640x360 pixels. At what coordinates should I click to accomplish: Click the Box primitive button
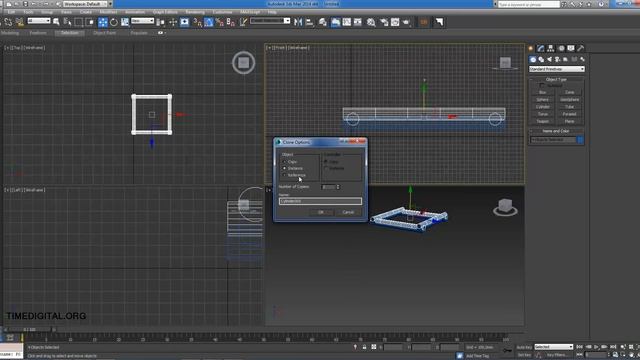[x=542, y=92]
